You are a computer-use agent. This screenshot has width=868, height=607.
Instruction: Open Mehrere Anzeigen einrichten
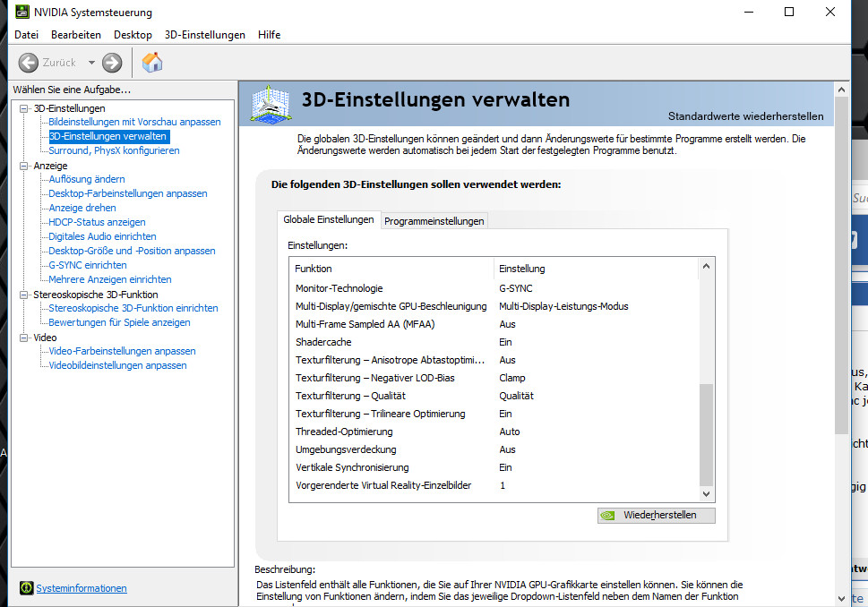click(110, 279)
